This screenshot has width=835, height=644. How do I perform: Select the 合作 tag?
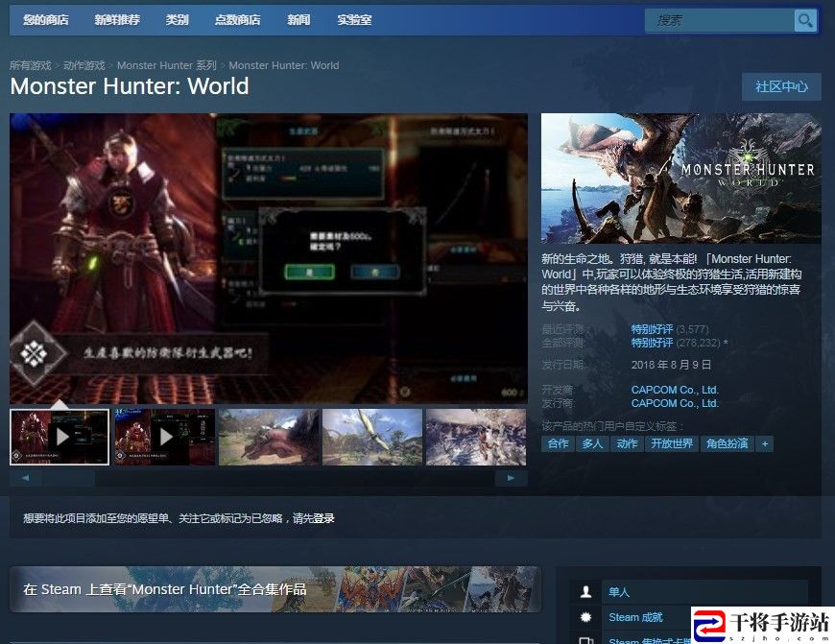(558, 443)
